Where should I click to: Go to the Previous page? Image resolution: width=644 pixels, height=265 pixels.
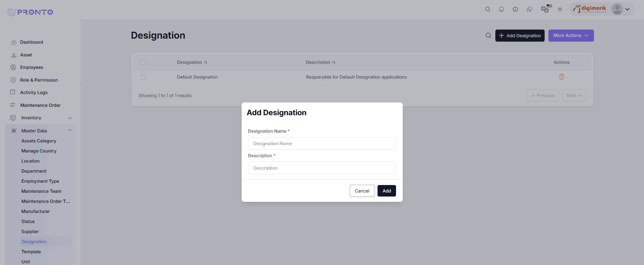click(x=543, y=96)
